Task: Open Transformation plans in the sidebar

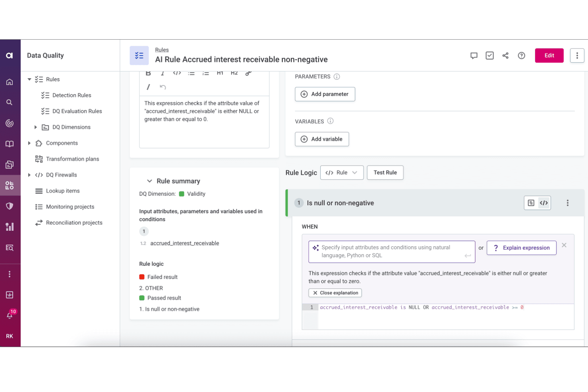Action: [x=72, y=159]
